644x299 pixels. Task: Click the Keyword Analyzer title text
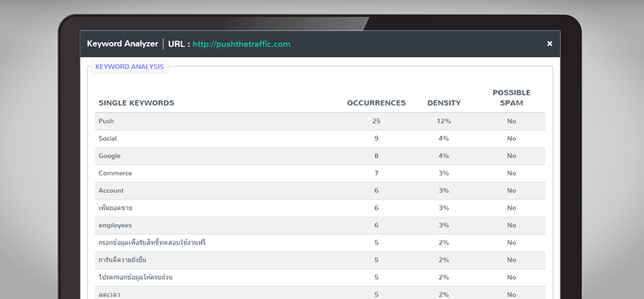122,44
